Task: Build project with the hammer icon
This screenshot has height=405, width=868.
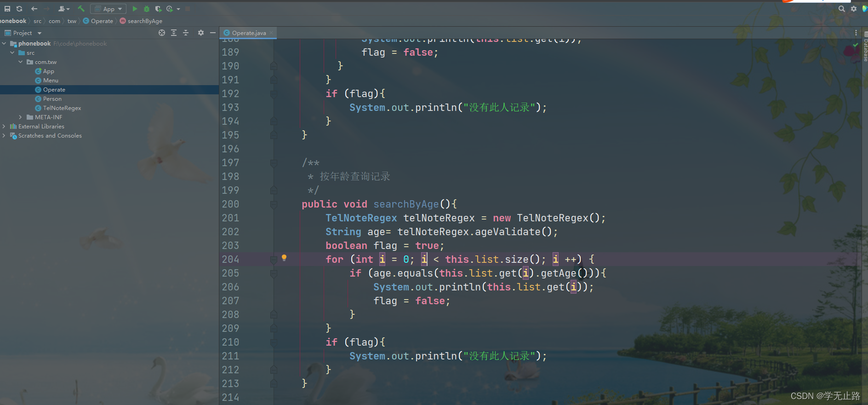Action: point(81,9)
